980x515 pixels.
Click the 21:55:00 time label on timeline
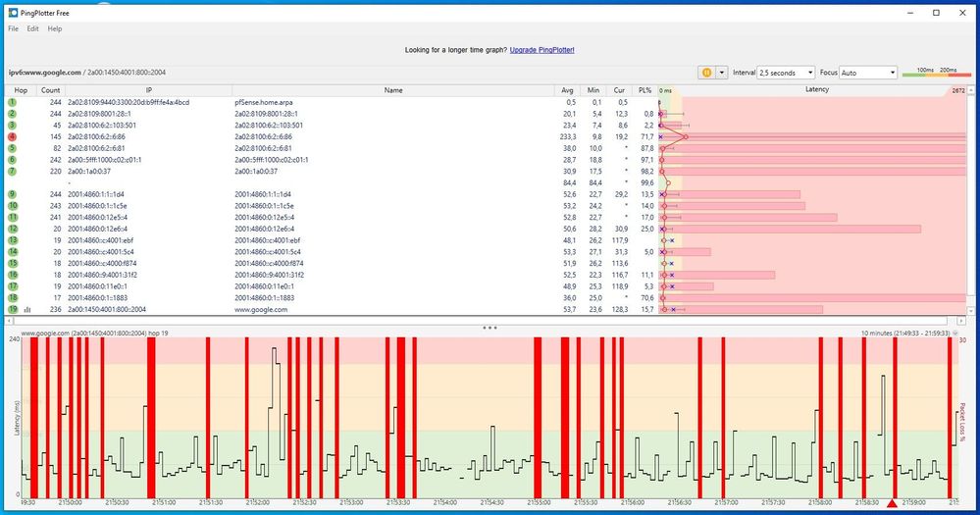pos(539,502)
